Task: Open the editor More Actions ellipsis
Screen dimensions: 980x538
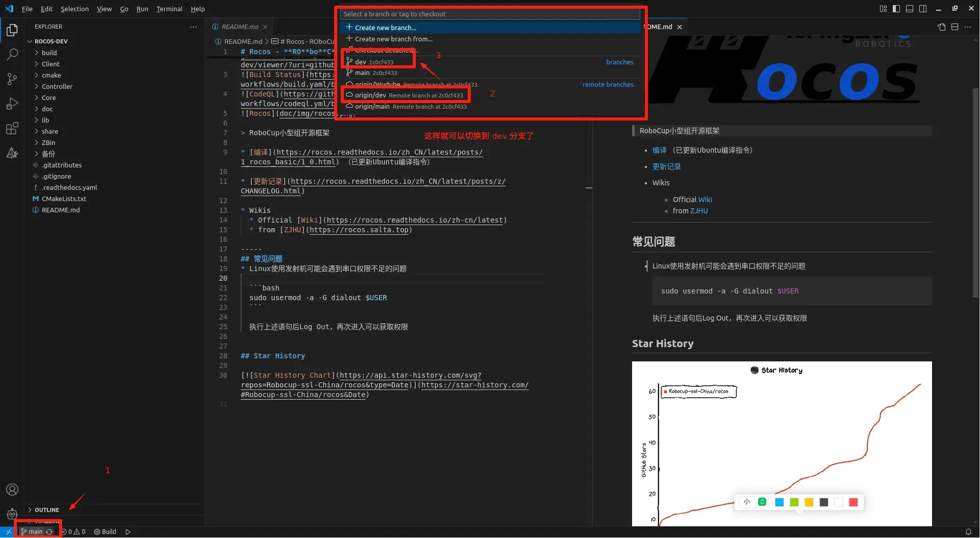Action: (x=968, y=27)
